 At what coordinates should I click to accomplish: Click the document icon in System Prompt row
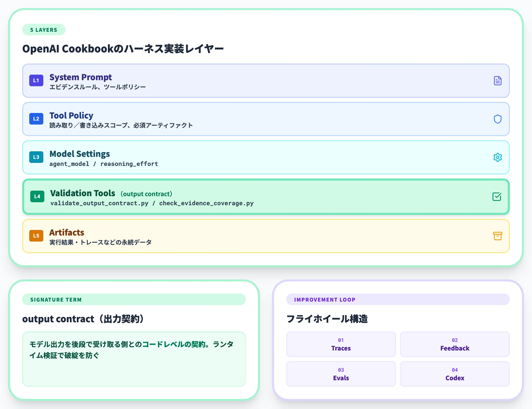pos(497,81)
